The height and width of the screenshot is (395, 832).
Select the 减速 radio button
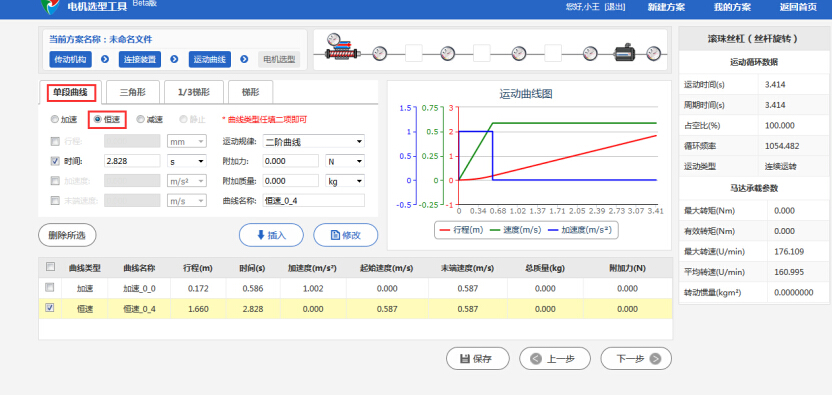141,120
